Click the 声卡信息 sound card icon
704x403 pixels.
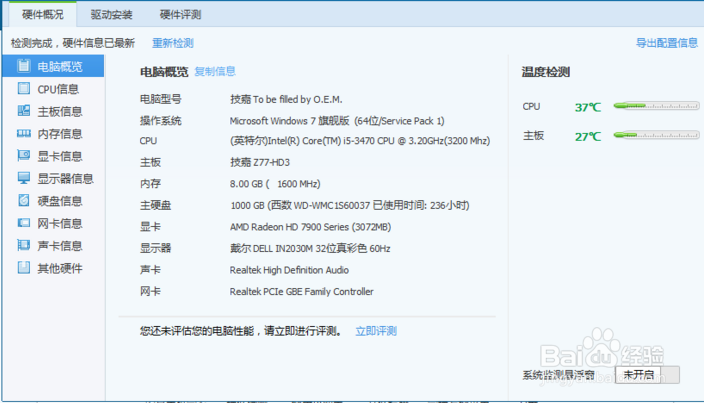(x=24, y=245)
